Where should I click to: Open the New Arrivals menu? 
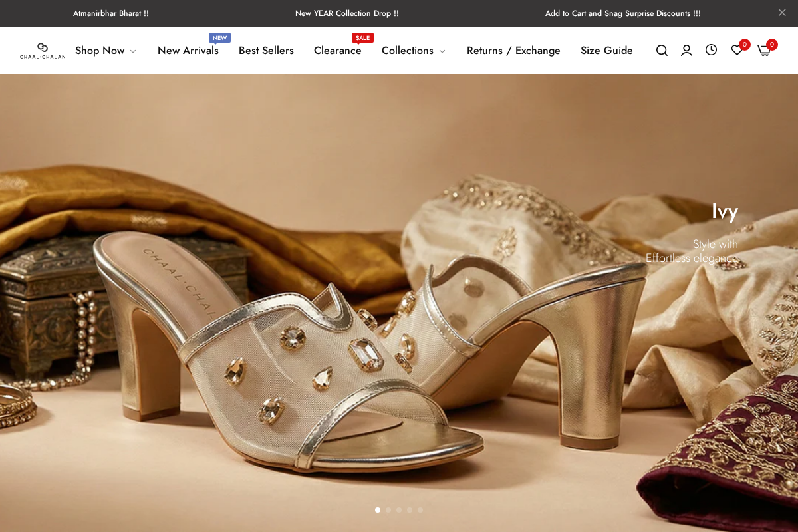(x=188, y=51)
